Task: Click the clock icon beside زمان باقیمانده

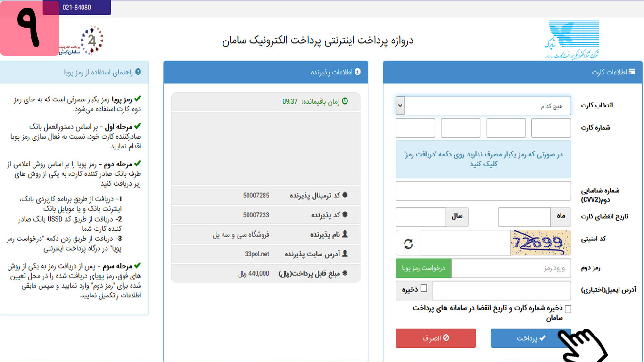Action: [x=345, y=101]
